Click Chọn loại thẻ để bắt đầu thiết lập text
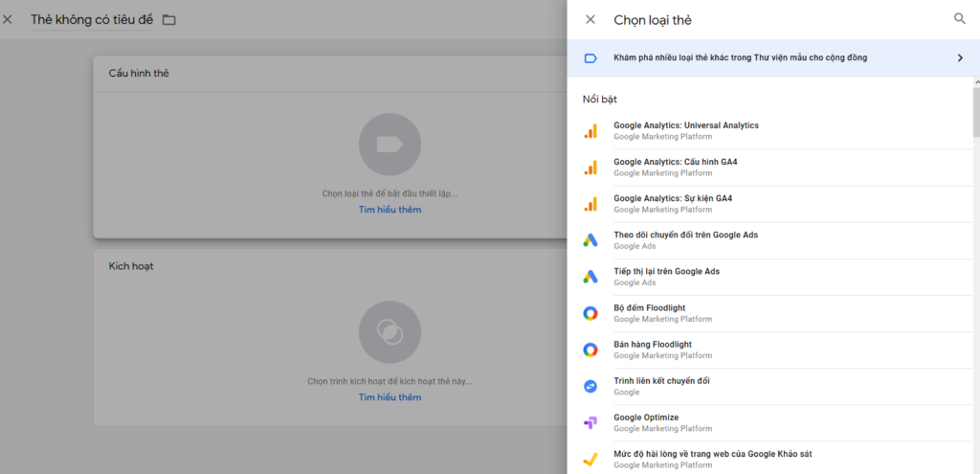 pos(390,193)
